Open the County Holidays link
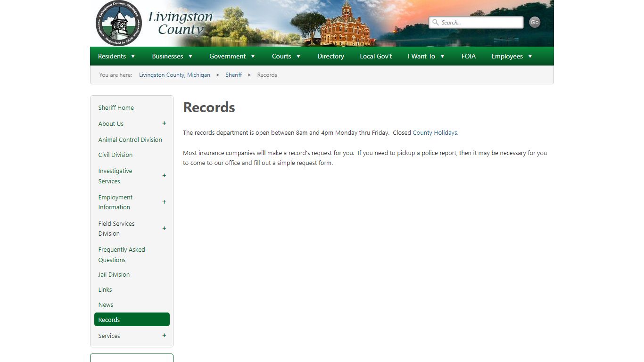Screen dimensions: 644x362 [435, 133]
